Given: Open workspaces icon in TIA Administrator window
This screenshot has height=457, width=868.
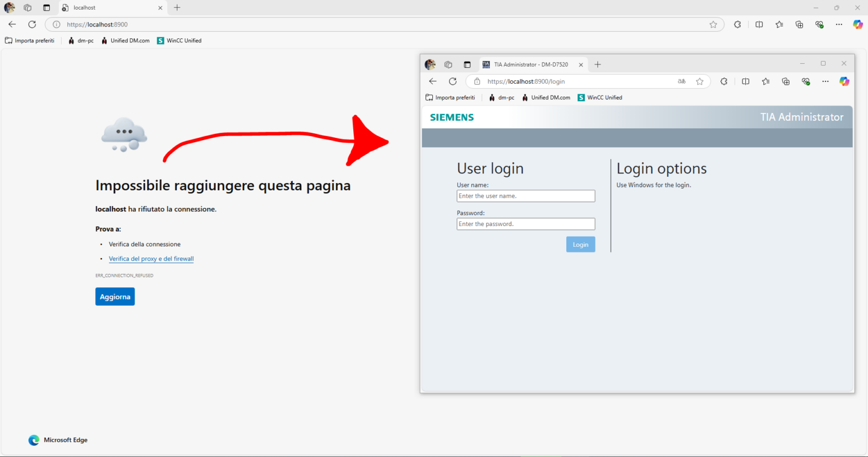Looking at the screenshot, I should pyautogui.click(x=448, y=64).
